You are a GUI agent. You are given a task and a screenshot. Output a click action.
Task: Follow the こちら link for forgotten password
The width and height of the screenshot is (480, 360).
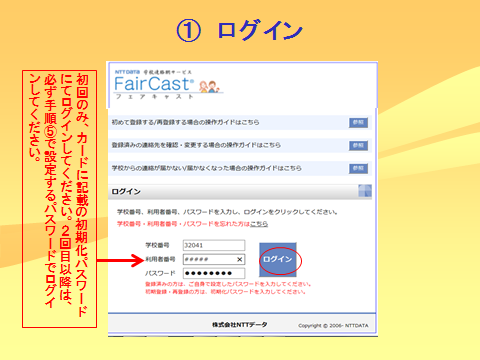coord(259,224)
